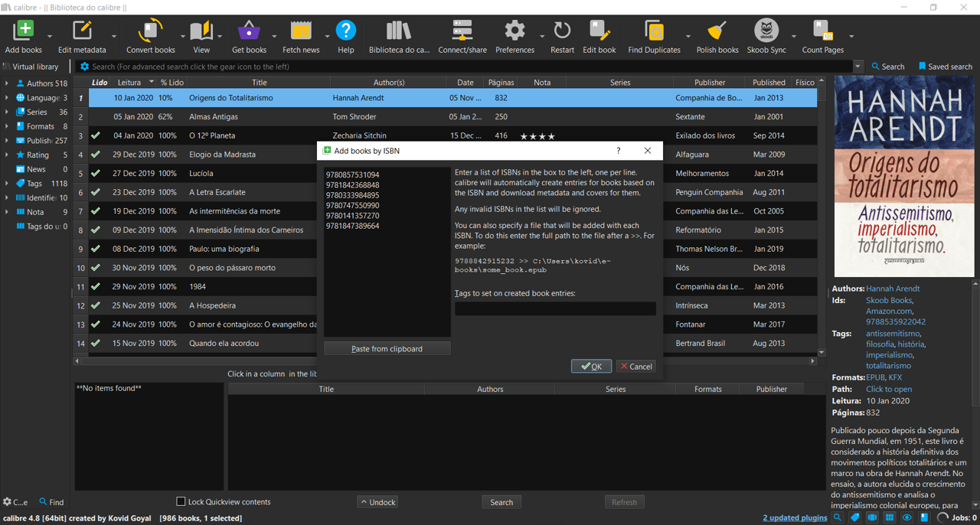Click to open book path link
Viewport: 980px width, 525px height.
[x=889, y=389]
